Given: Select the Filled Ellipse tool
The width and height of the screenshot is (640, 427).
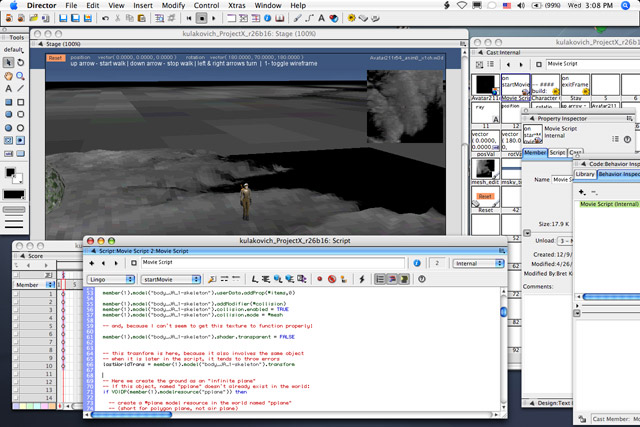Looking at the screenshot, I should [8, 127].
